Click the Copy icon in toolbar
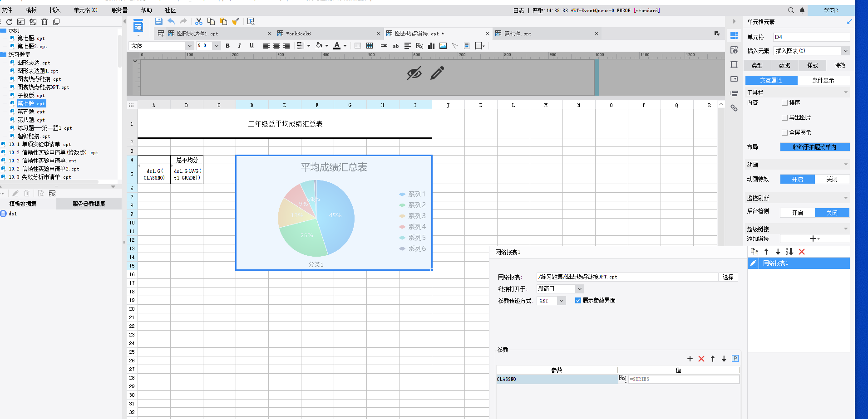The height and width of the screenshot is (419, 868). (x=211, y=21)
